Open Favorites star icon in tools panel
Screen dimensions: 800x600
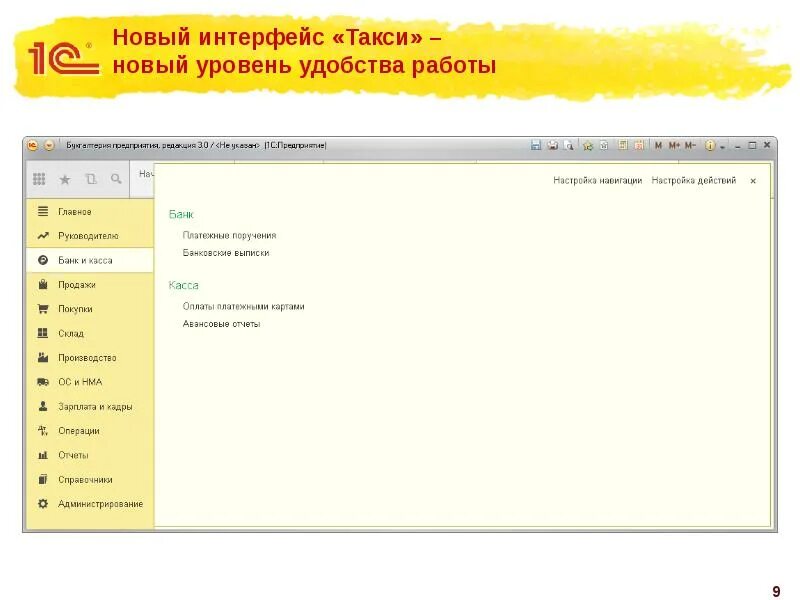65,179
